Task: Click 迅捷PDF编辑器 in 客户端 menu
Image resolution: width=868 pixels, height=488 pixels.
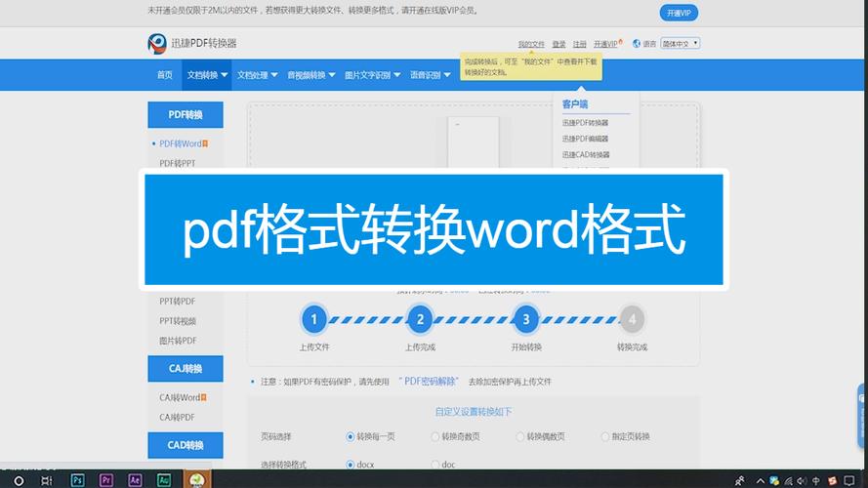Action: coord(585,139)
